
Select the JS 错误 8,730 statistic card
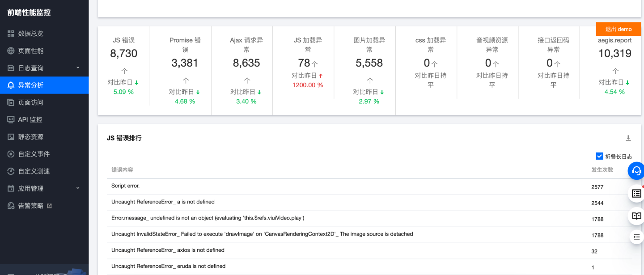click(x=124, y=66)
